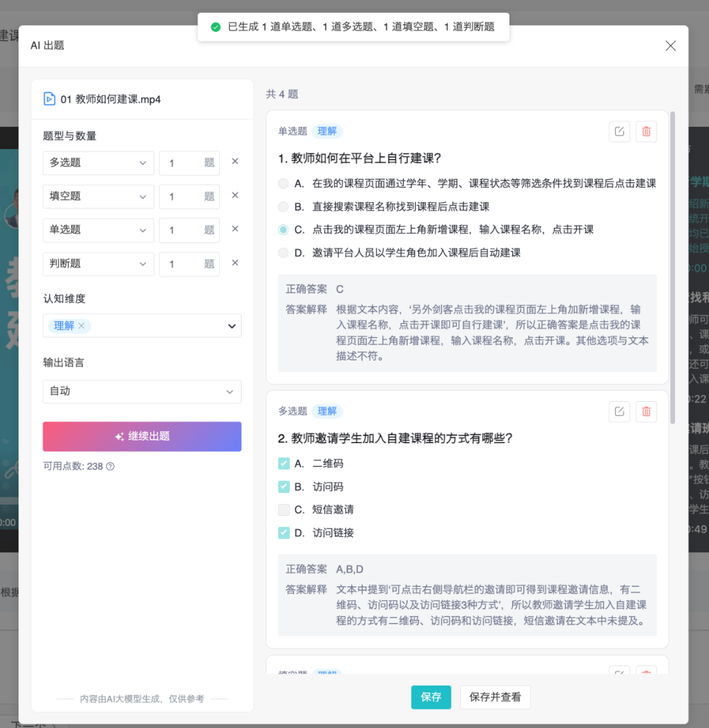Viewport: 709px width, 728px height.
Task: Remove the 多选题 question type row
Action: (235, 161)
